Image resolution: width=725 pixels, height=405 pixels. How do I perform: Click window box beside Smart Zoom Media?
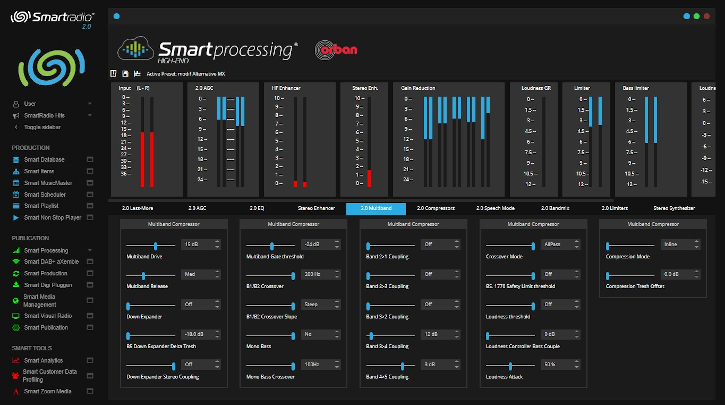click(x=90, y=392)
